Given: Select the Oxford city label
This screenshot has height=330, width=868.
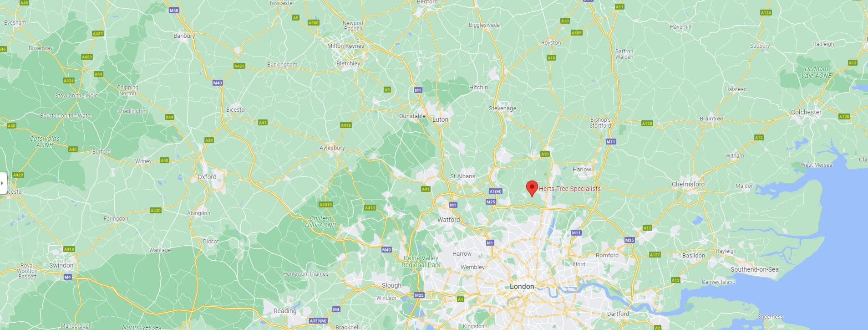Looking at the screenshot, I should [x=207, y=177].
